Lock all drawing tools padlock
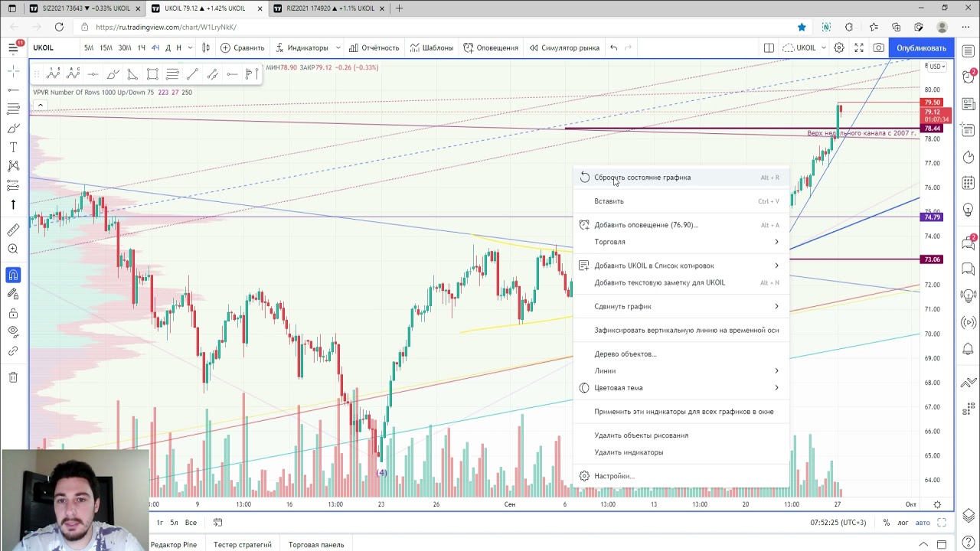980x551 pixels. (13, 313)
